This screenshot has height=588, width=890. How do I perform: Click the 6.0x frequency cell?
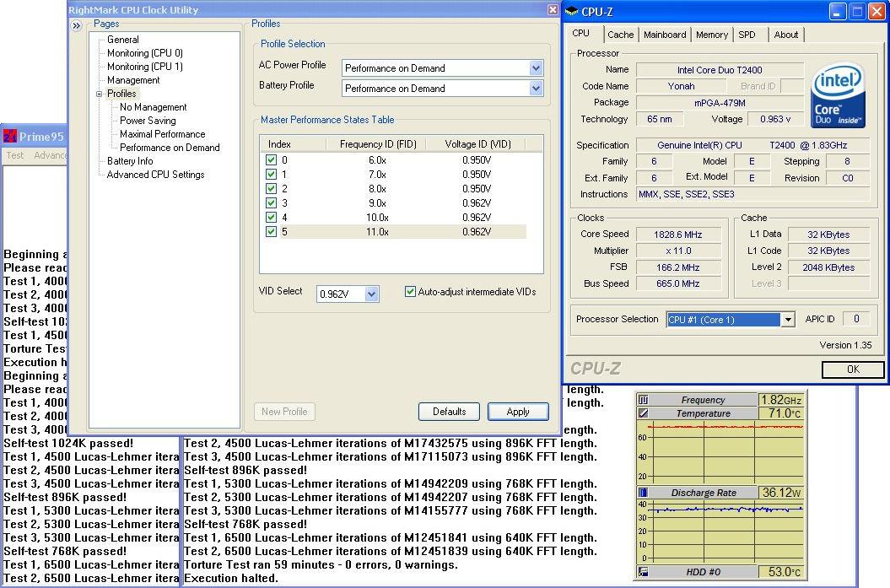(x=377, y=160)
